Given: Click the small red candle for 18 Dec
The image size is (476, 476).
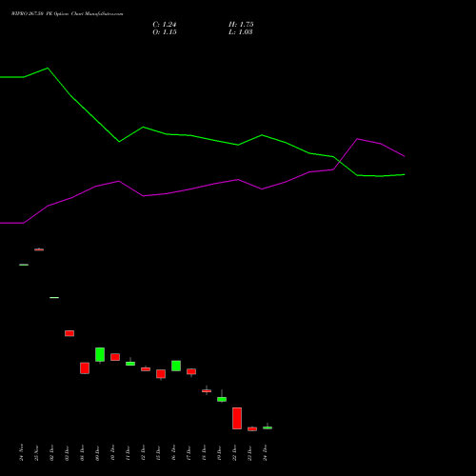Looking at the screenshot, I should click(207, 391).
